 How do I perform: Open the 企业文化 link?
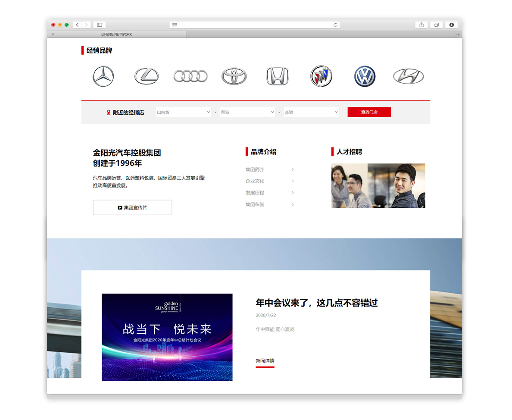[255, 181]
